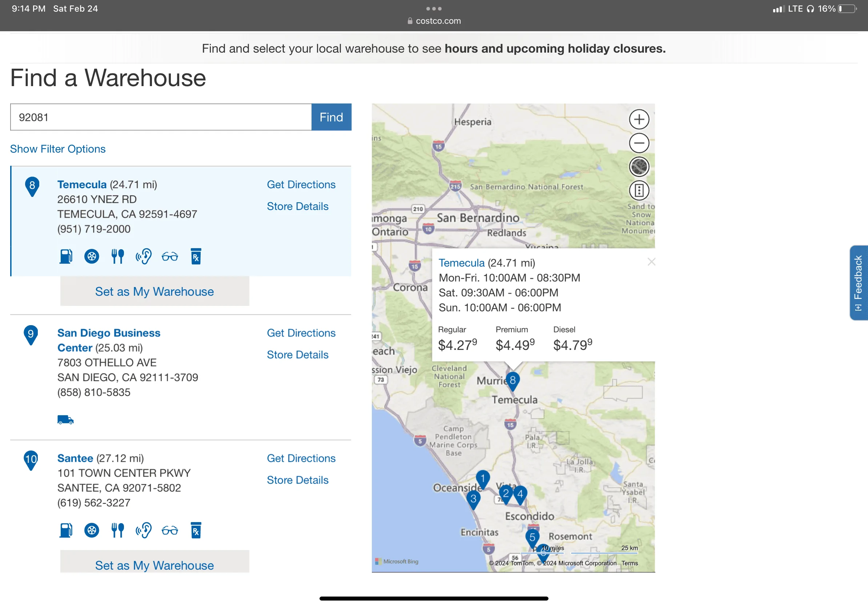Click the optical glasses icon under Temecula
Viewport: 868px width, 606px height.
(x=170, y=257)
